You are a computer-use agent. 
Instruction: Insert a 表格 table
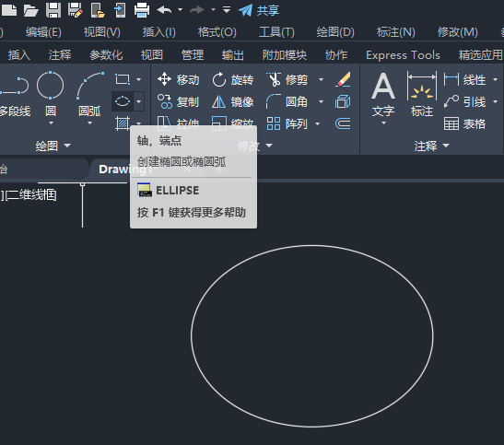464,123
